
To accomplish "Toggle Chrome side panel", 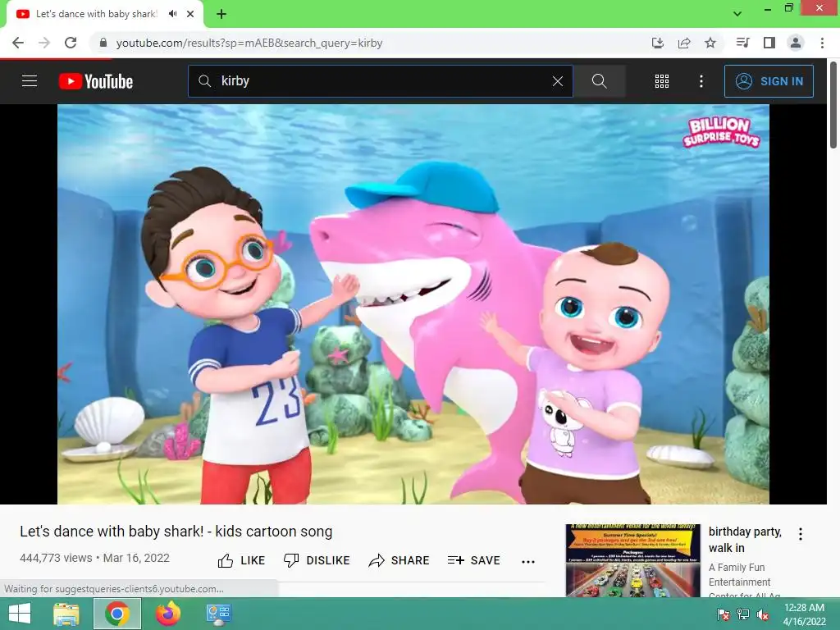I will coord(769,43).
